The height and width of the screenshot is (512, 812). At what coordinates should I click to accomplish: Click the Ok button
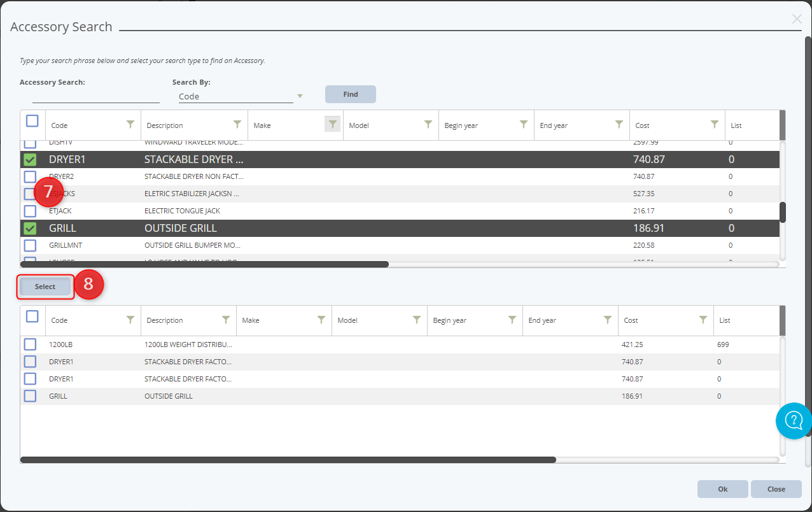[722, 488]
